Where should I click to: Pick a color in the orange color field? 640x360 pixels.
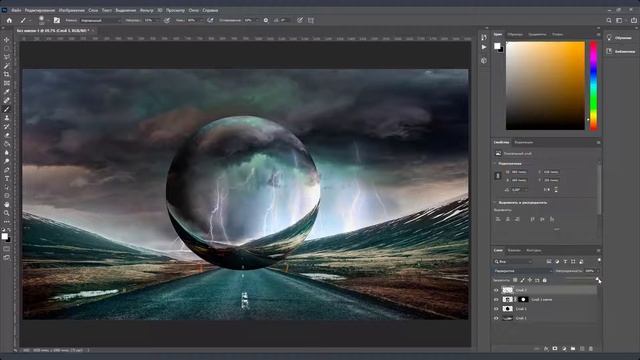coord(545,86)
